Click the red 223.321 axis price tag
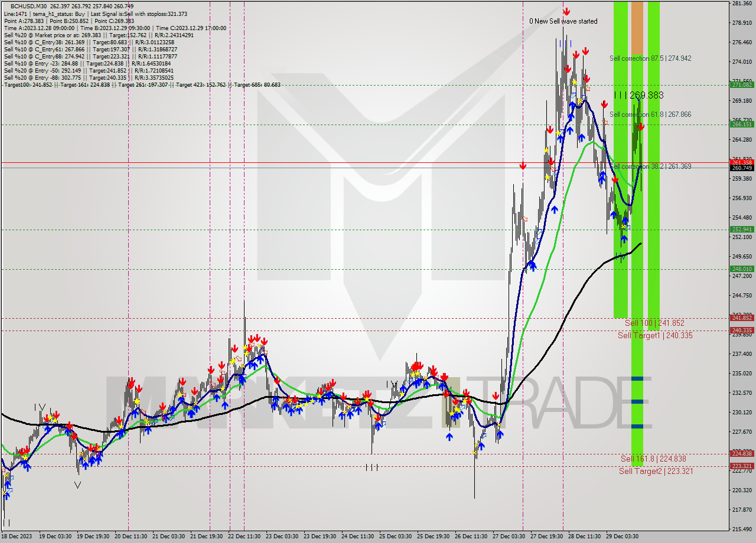Image resolution: width=756 pixels, height=543 pixels. tap(742, 466)
